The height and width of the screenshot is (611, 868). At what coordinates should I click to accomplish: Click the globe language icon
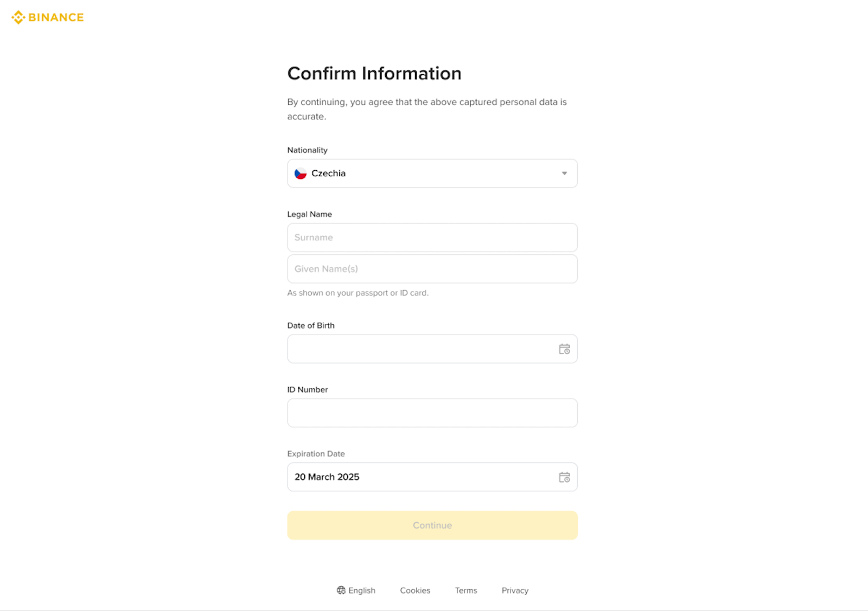[x=341, y=590]
